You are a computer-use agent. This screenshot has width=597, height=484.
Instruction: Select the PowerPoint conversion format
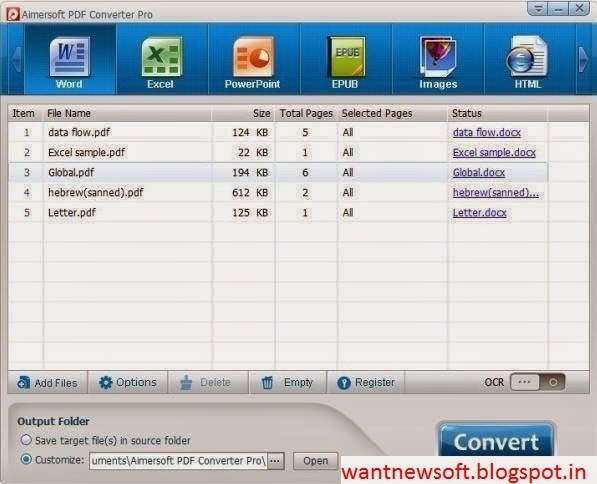point(254,60)
